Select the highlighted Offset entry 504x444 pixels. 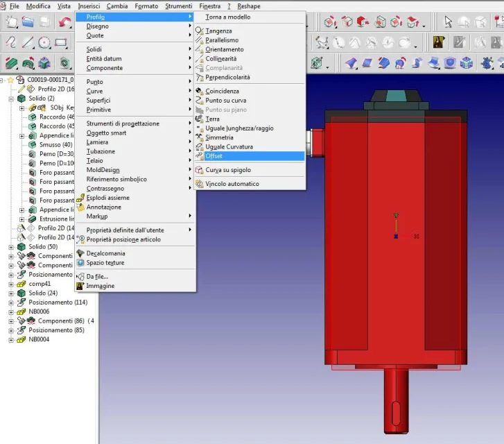(250, 156)
